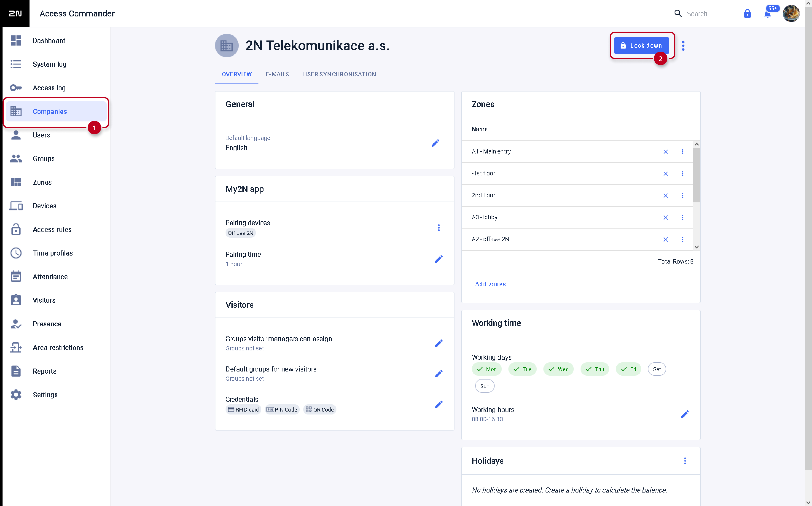The width and height of the screenshot is (812, 506).
Task: Click the Area restrictions icon
Action: [x=16, y=347]
